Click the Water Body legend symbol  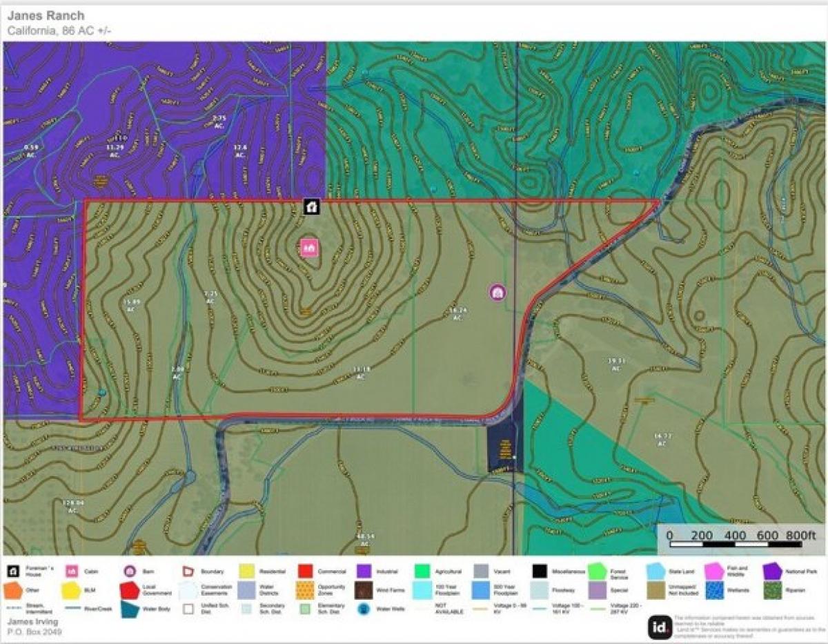pyautogui.click(x=129, y=609)
